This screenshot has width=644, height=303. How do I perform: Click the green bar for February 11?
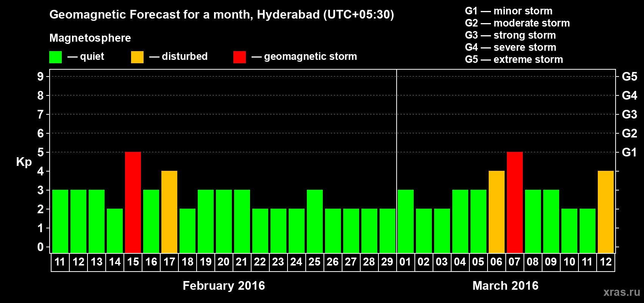pyautogui.click(x=60, y=221)
